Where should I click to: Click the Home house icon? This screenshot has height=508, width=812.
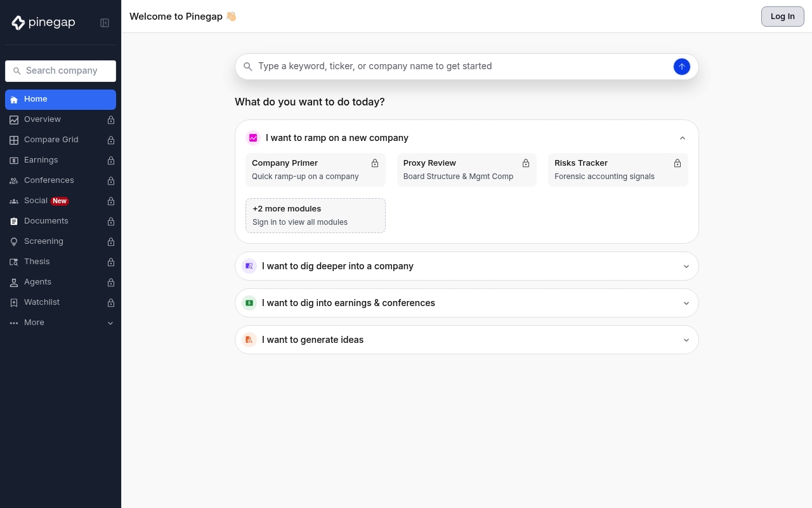tap(14, 100)
